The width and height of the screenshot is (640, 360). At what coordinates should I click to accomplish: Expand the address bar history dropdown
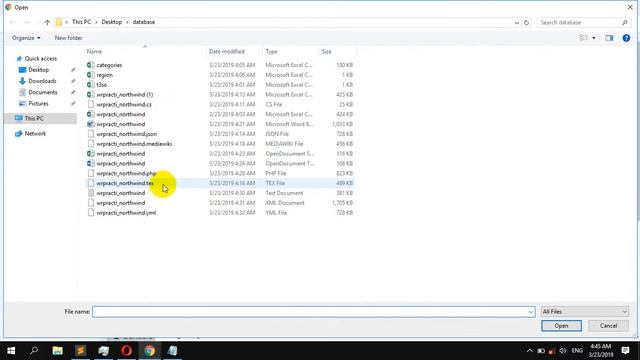point(517,22)
